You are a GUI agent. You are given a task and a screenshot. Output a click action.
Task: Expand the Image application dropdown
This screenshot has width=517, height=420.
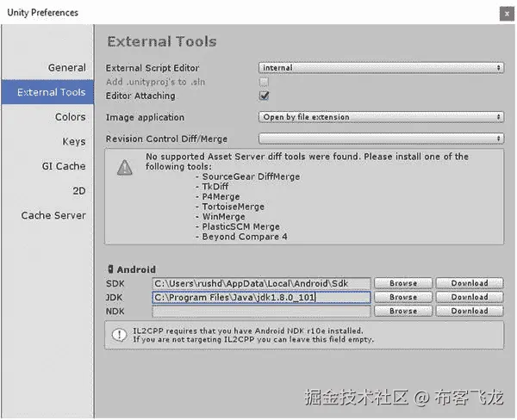(x=381, y=117)
